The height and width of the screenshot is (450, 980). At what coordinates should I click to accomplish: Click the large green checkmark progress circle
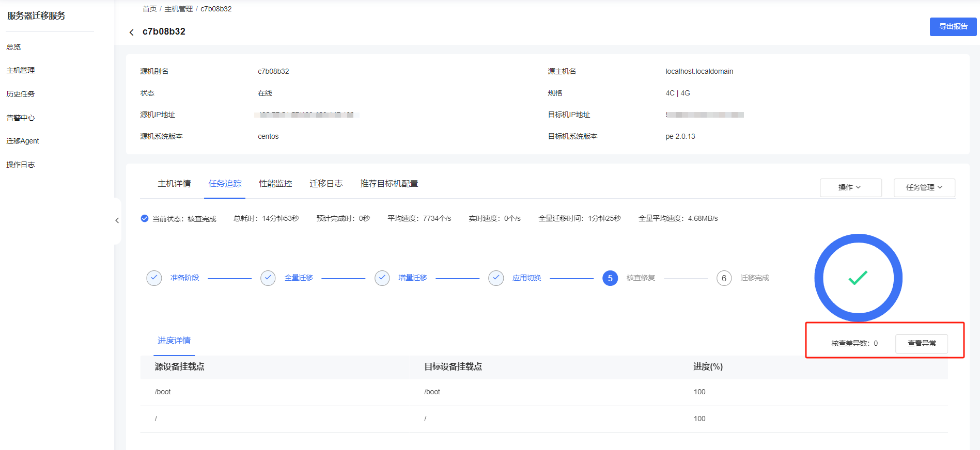coord(858,278)
